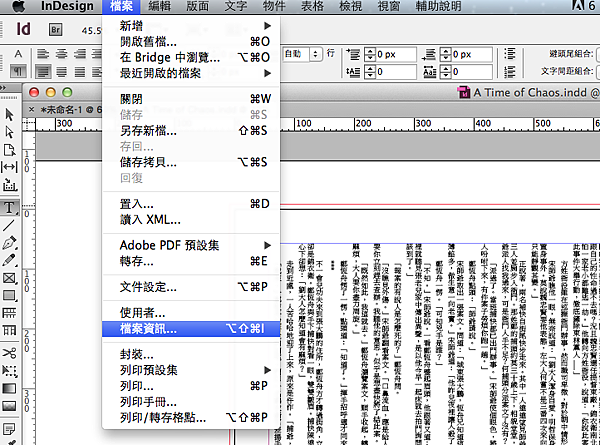Choose 文件設定... menu item
600x445 pixels.
pos(191,287)
